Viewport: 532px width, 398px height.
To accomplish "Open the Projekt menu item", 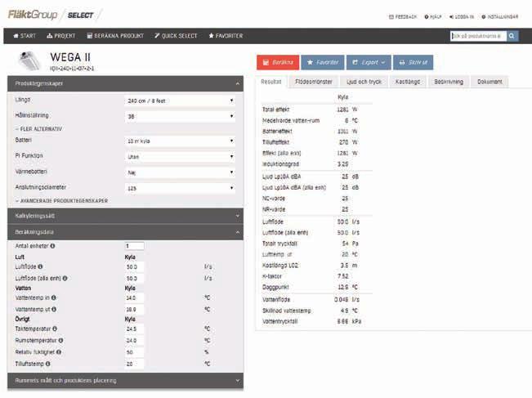I will point(61,36).
